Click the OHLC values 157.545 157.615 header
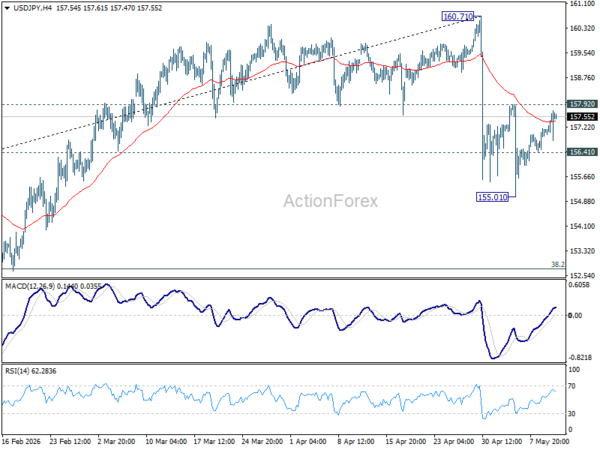Image resolution: width=600 pixels, height=450 pixels. [82, 8]
